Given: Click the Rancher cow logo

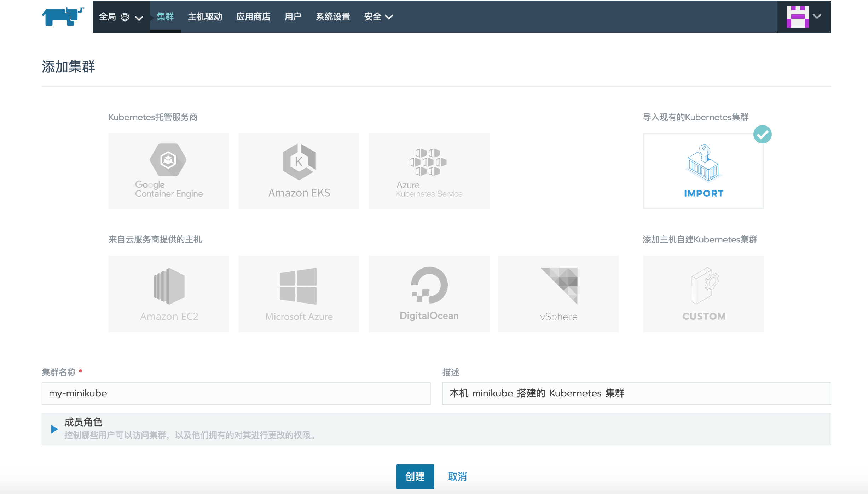Looking at the screenshot, I should (x=63, y=17).
